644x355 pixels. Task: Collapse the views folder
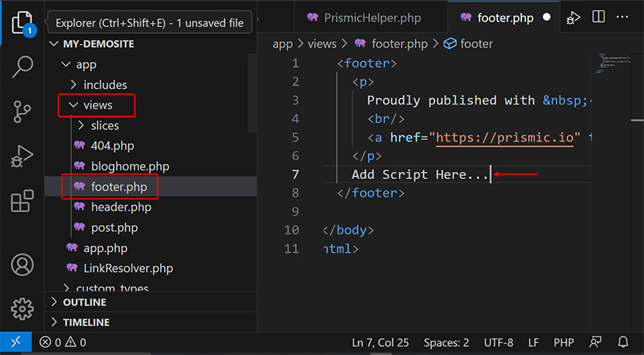click(151, 105)
